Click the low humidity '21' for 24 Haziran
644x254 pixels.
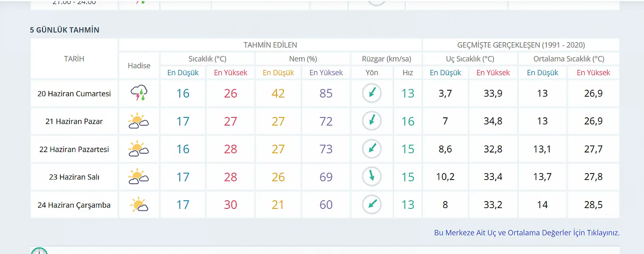point(278,205)
